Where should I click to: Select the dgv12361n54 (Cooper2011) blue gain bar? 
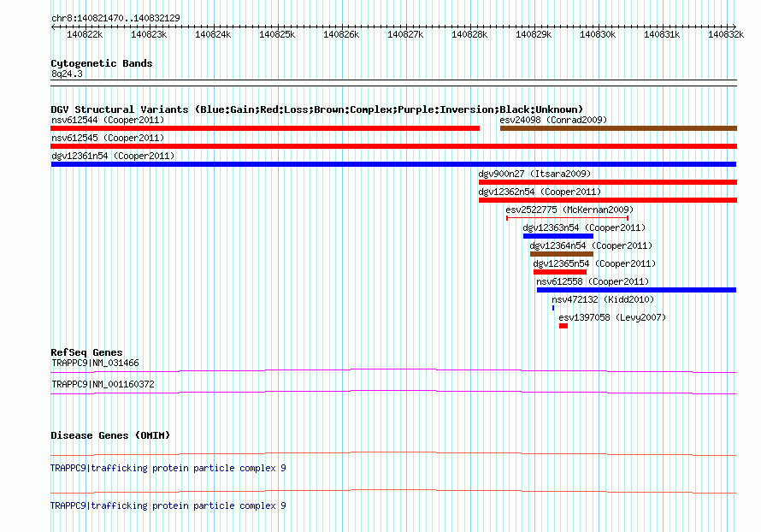click(x=393, y=164)
